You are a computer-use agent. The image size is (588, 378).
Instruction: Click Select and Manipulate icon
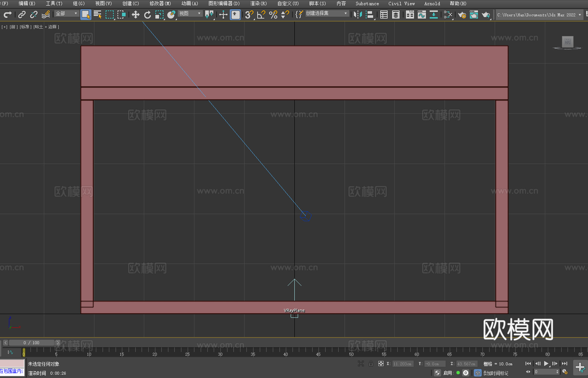(x=223, y=14)
